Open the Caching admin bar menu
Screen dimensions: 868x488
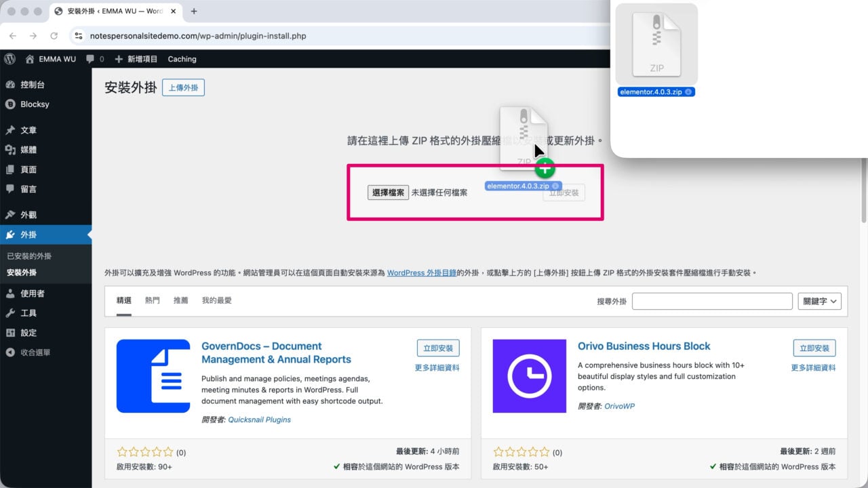point(182,59)
